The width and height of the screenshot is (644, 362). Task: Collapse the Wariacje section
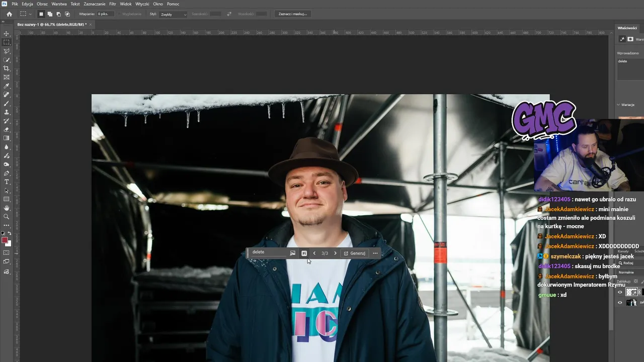(619, 105)
